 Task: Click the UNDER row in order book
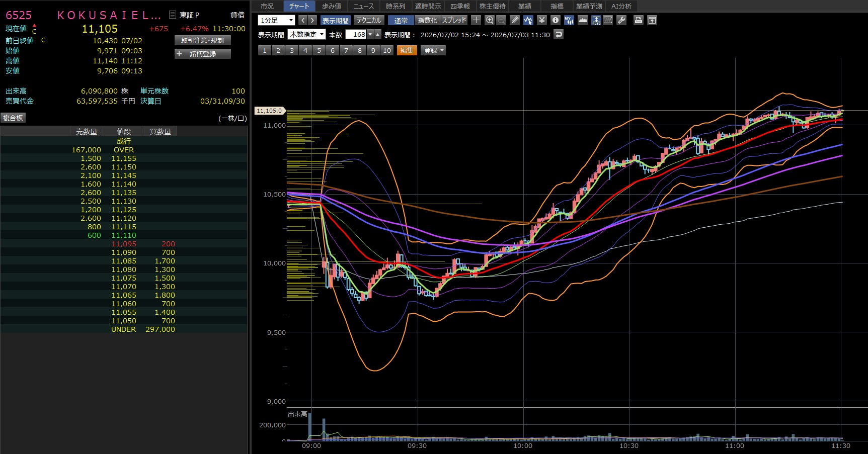pos(124,329)
